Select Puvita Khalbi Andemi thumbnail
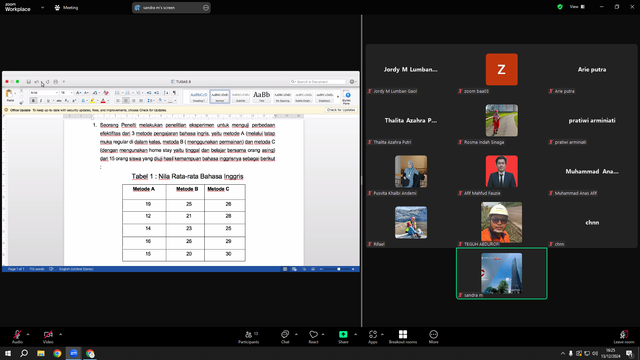 411,171
